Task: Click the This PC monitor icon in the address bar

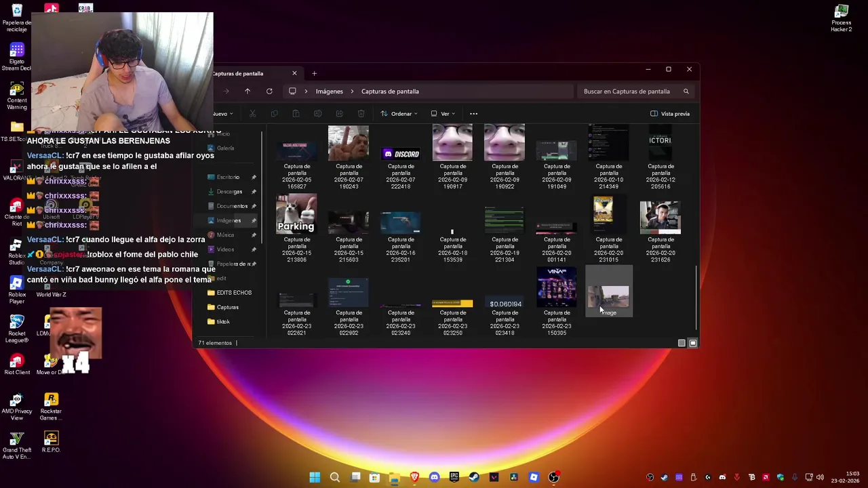Action: click(x=292, y=91)
